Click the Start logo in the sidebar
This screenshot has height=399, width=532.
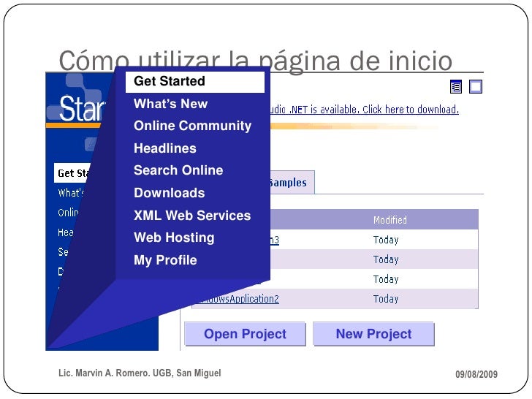[x=81, y=109]
